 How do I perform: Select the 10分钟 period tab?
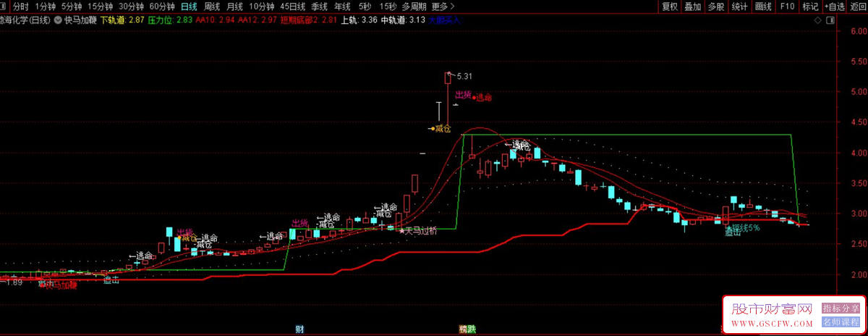(x=262, y=7)
